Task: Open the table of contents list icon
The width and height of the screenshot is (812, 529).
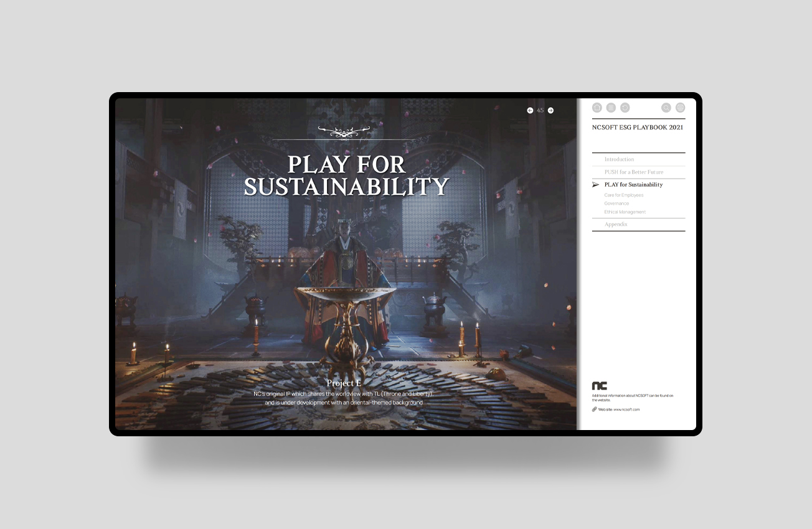Action: [x=611, y=108]
